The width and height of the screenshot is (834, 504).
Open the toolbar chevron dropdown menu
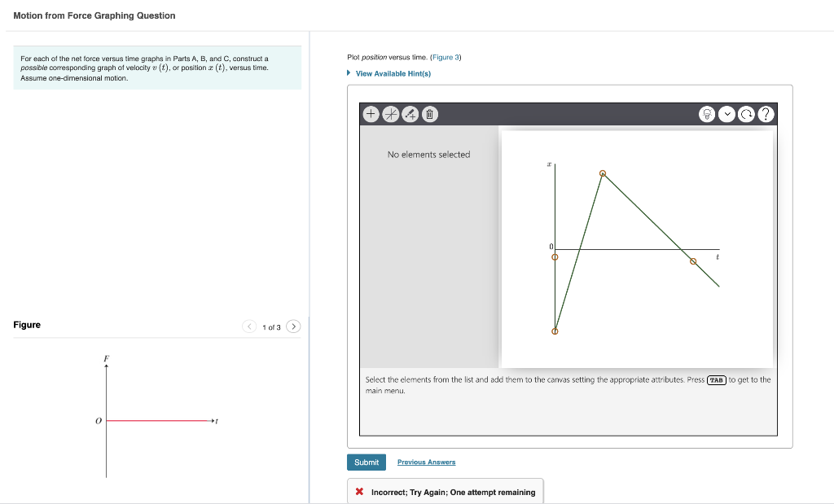point(727,114)
